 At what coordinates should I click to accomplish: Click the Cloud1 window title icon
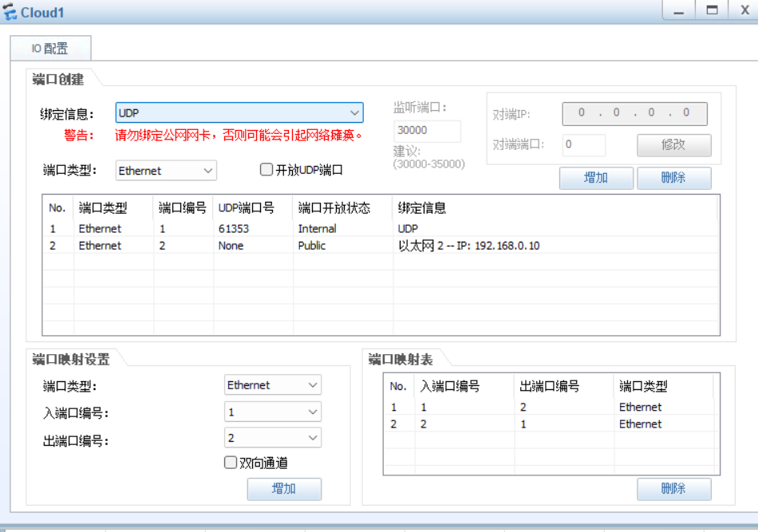pyautogui.click(x=10, y=12)
